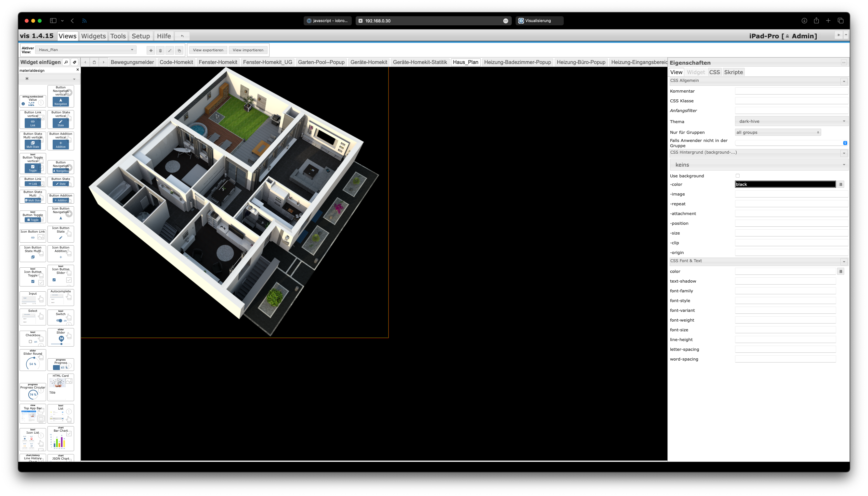
Task: Click the Kommentar input field
Action: point(791,91)
